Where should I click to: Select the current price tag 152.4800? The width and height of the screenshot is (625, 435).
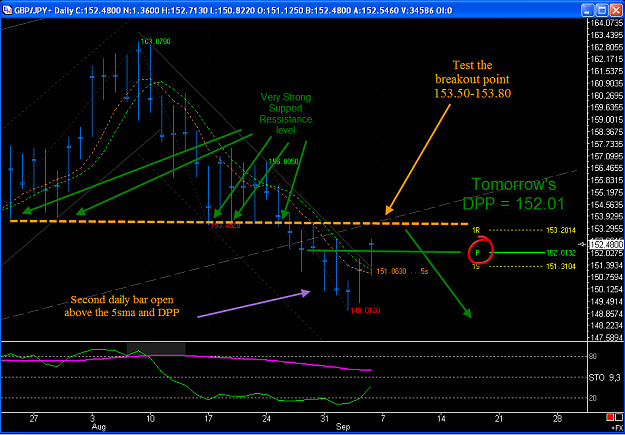604,244
